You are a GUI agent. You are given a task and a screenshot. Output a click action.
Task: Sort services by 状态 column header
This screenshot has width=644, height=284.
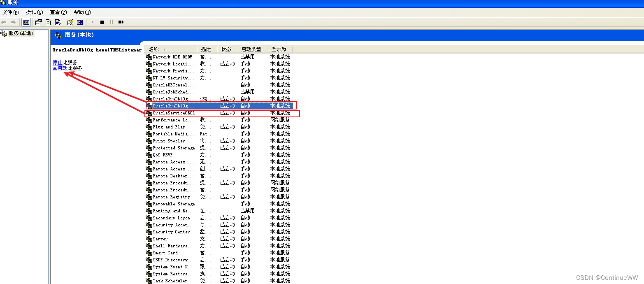click(x=226, y=49)
